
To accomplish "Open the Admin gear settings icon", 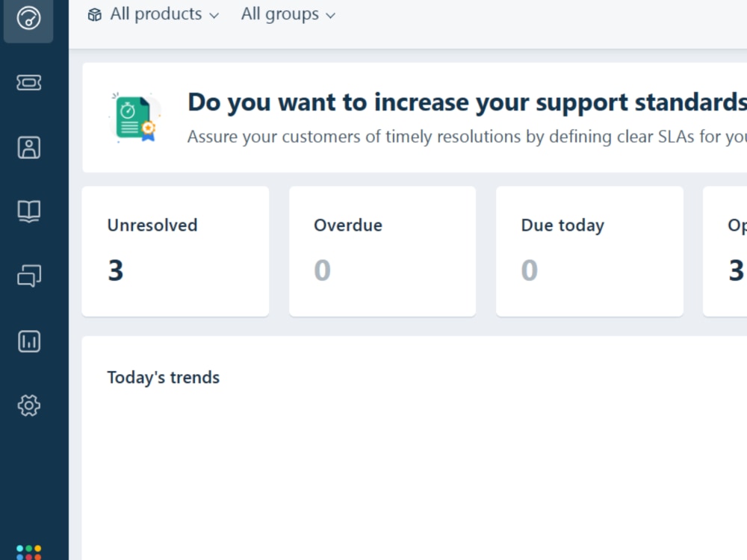I will (x=28, y=405).
